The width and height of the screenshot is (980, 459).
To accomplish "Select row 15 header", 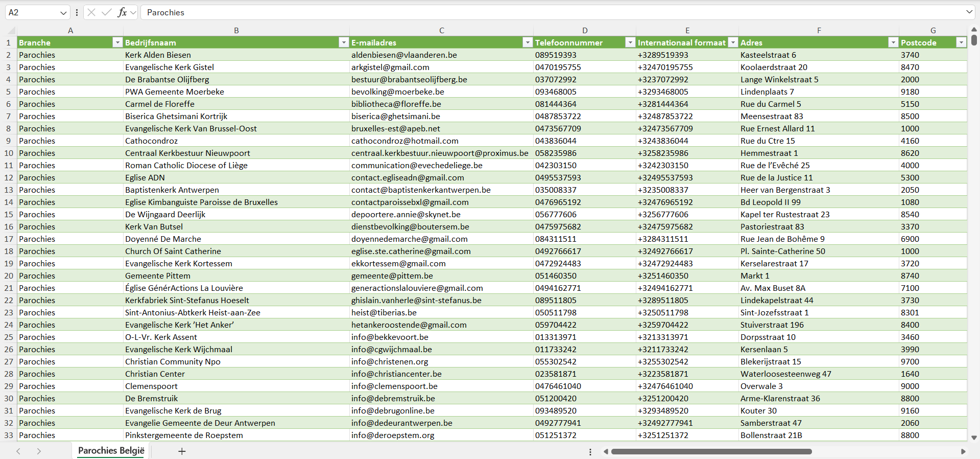I will pyautogui.click(x=9, y=214).
